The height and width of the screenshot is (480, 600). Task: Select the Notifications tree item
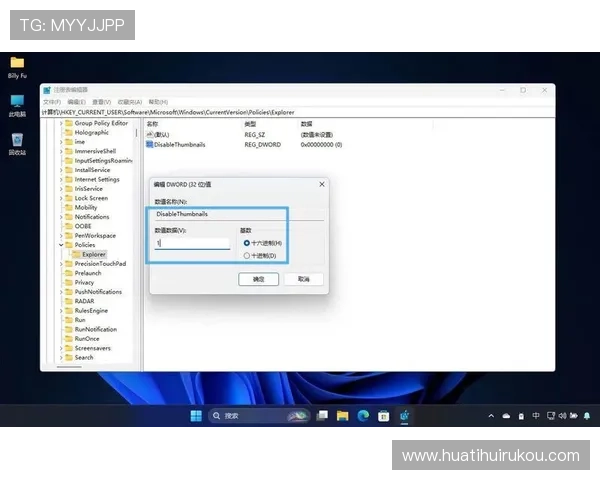92,217
